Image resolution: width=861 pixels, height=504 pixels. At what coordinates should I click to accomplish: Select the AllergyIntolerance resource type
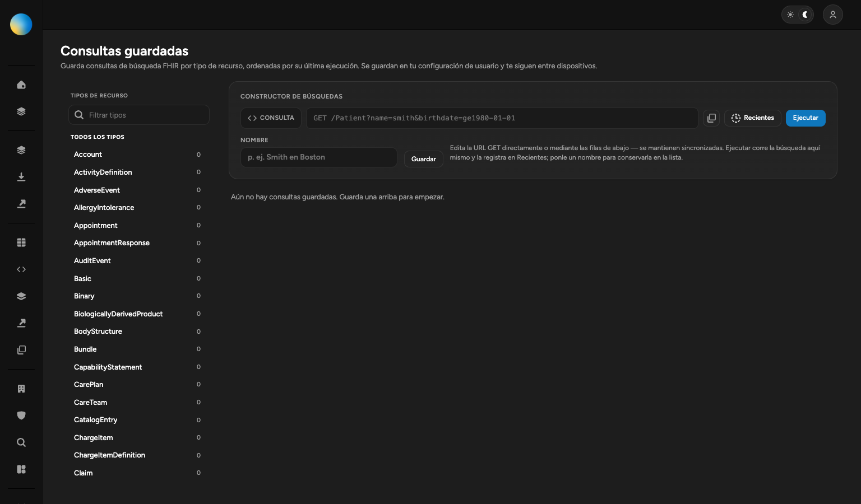(x=137, y=207)
